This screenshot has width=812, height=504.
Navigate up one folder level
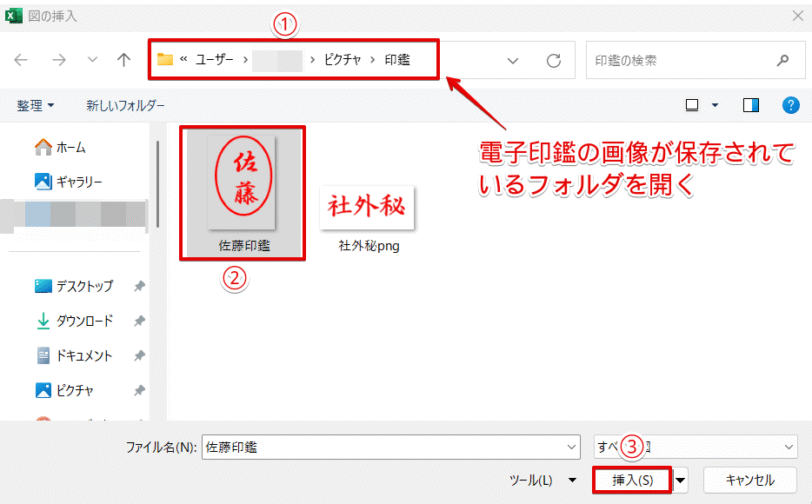click(123, 60)
